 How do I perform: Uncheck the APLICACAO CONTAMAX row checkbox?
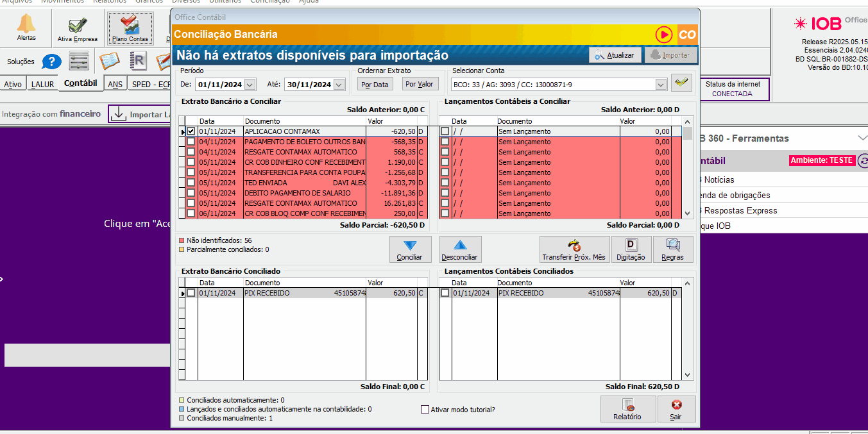click(191, 131)
